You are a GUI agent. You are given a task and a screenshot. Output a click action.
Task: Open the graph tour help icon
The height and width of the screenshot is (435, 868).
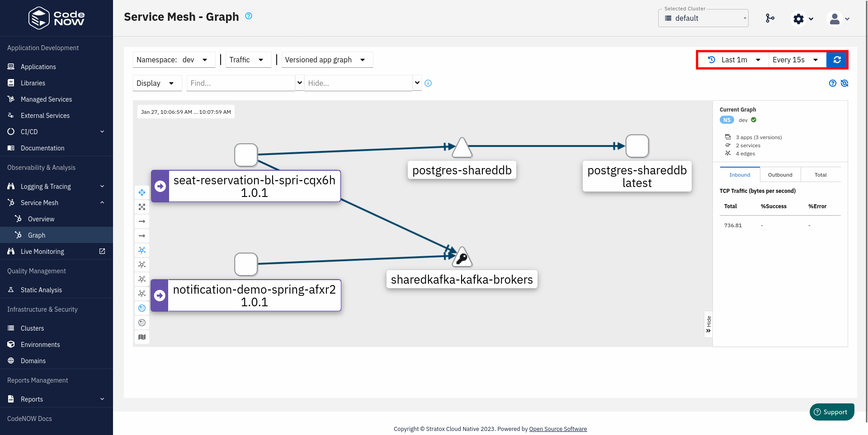click(833, 83)
